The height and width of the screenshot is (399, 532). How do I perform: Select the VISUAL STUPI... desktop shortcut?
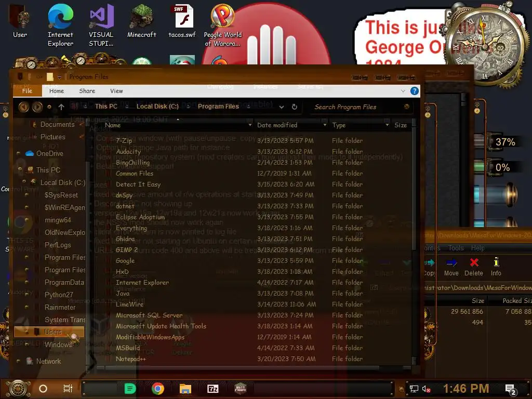coord(101,25)
